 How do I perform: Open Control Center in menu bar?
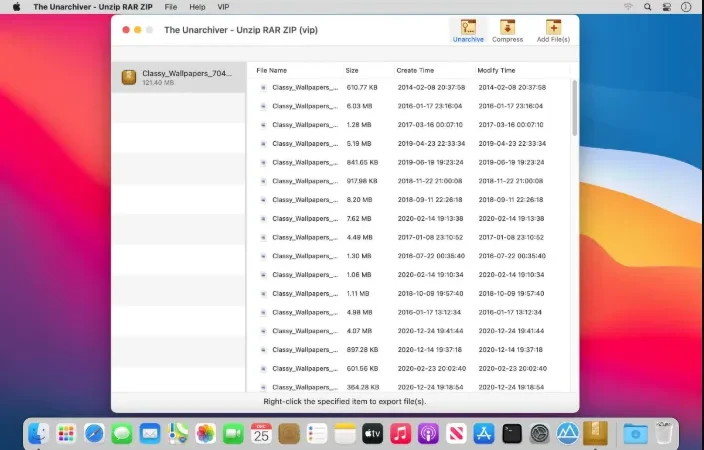tap(667, 7)
